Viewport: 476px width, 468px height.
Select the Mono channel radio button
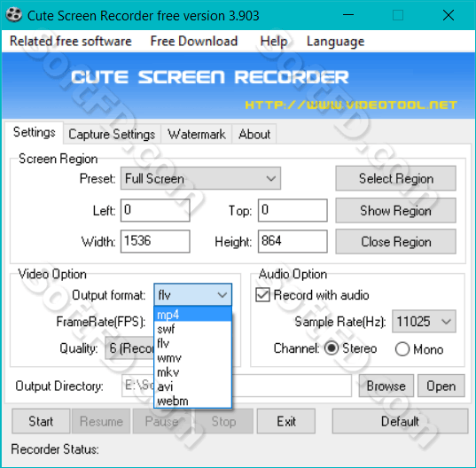tap(402, 349)
